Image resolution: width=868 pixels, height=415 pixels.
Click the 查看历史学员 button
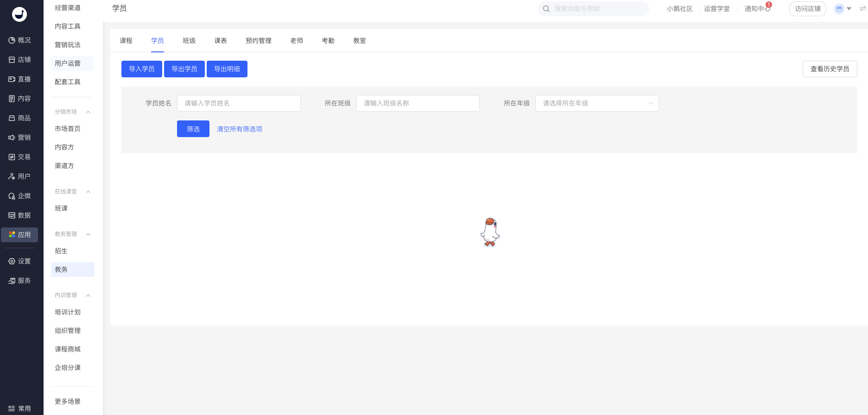click(x=830, y=69)
